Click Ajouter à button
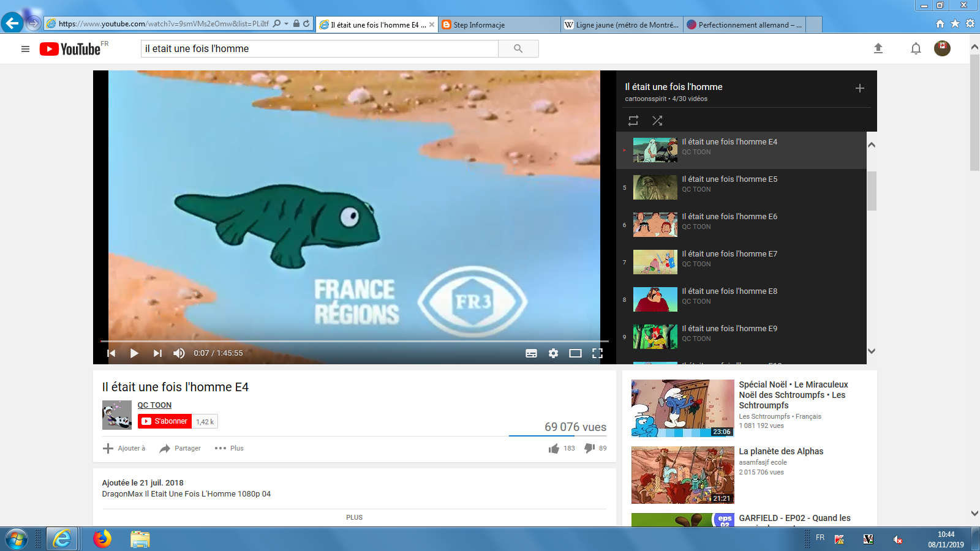Screen dimensions: 980x551 124,448
